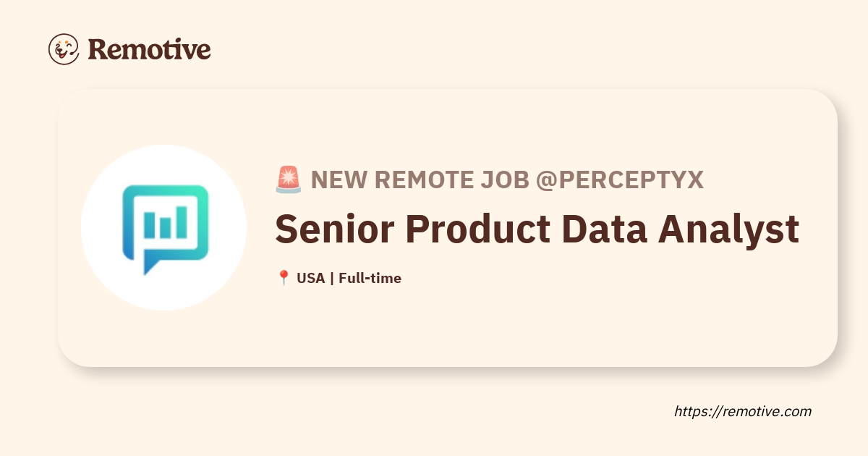Image resolution: width=868 pixels, height=456 pixels.
Task: Select the @PERCEPTYX company mention
Action: coord(619,180)
